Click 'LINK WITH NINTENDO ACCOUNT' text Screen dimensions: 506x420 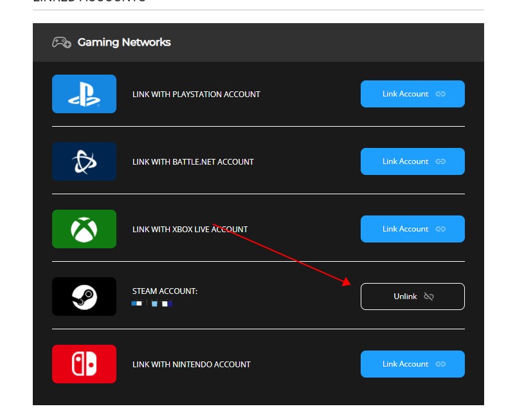pos(191,365)
